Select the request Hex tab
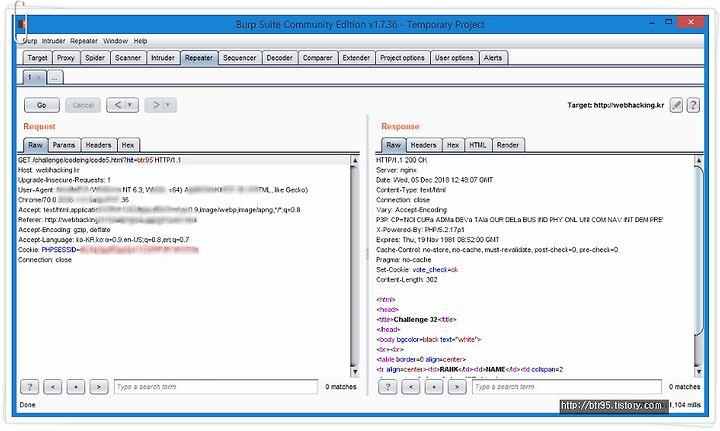This screenshot has width=720, height=431. click(x=128, y=145)
